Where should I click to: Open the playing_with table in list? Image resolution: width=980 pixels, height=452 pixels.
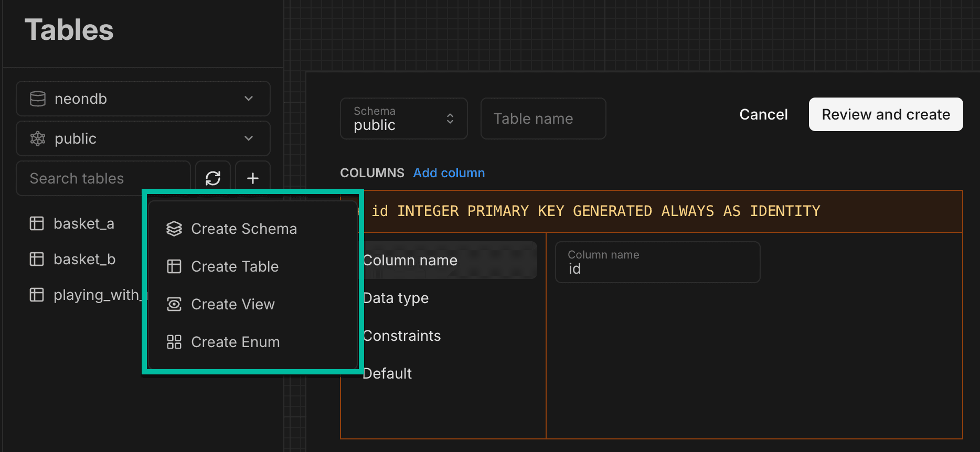click(96, 295)
